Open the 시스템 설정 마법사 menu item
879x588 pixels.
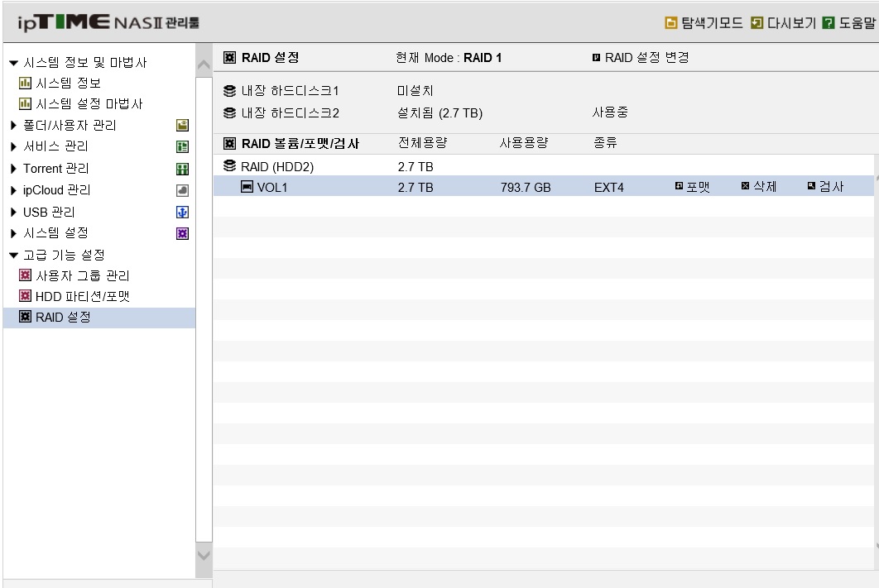pos(89,104)
